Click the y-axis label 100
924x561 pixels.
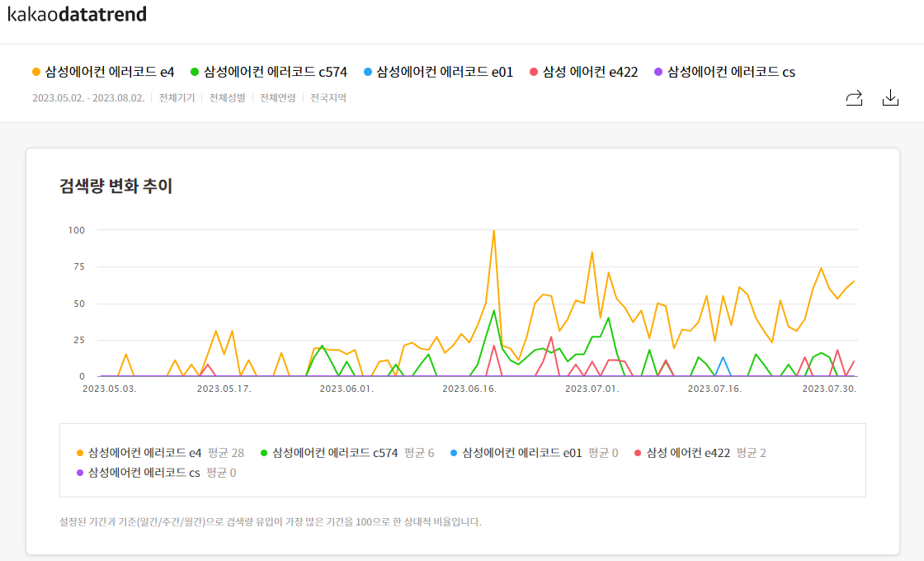click(x=77, y=230)
